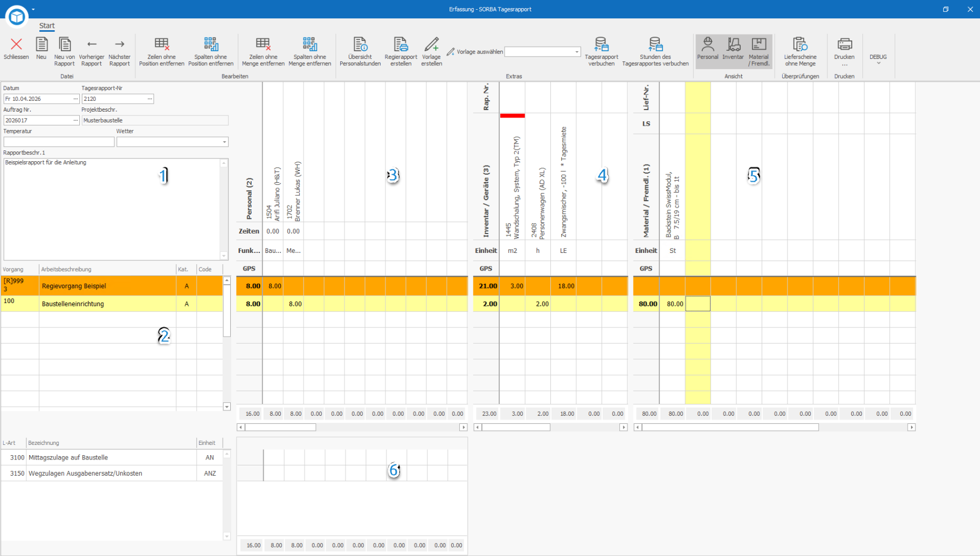Select Wegzulagen Ausgabenersatz/Unkosten row
Screen dimensions: 980x556
point(112,473)
